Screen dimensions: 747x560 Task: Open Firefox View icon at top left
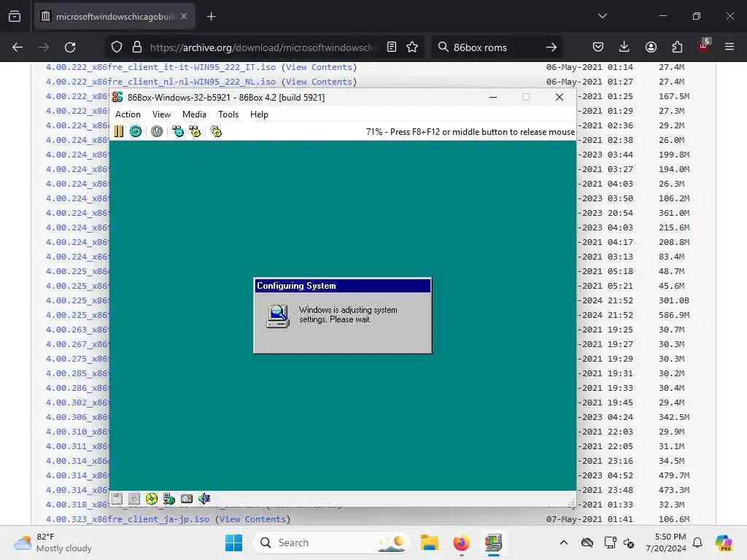coord(15,17)
